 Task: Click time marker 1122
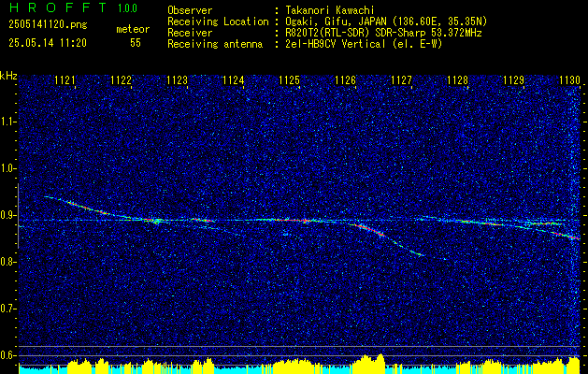click(122, 80)
